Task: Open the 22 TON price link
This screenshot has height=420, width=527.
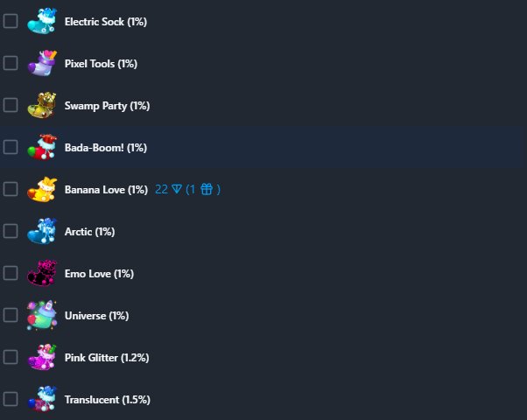Action: [169, 190]
